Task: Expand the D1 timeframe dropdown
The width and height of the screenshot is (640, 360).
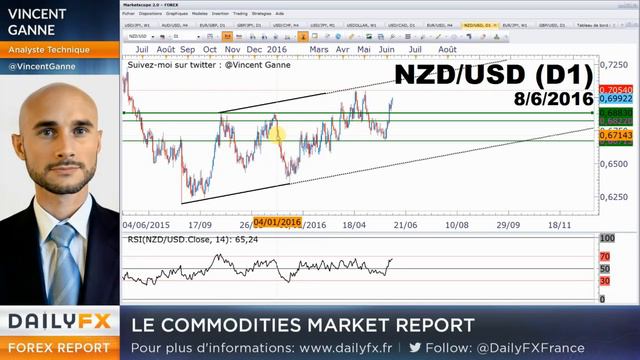Action: tap(198, 37)
